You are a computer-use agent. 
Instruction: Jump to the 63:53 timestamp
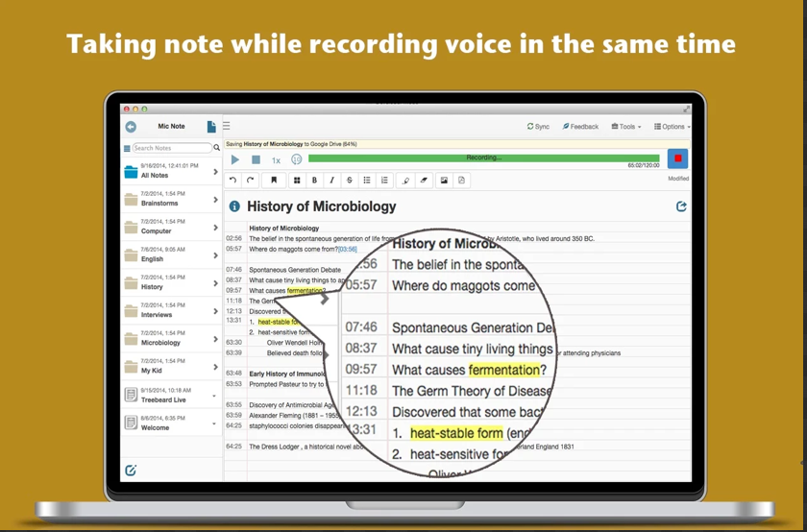coord(233,384)
